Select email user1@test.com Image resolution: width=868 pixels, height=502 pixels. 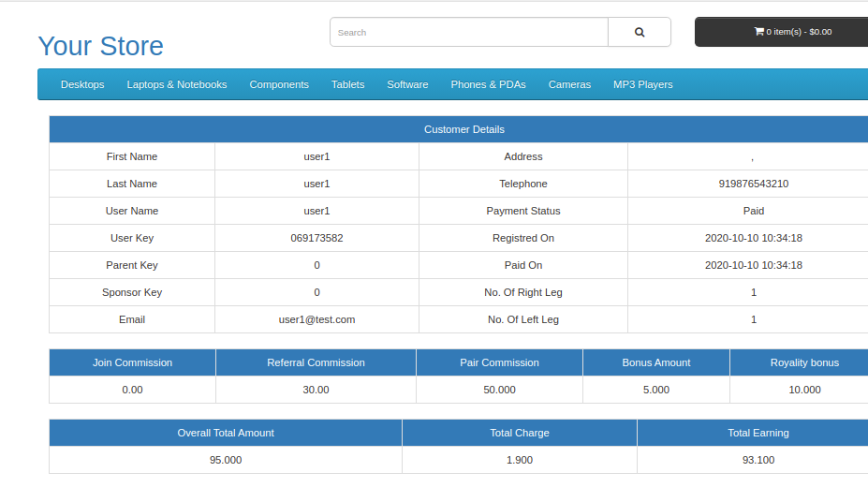316,319
